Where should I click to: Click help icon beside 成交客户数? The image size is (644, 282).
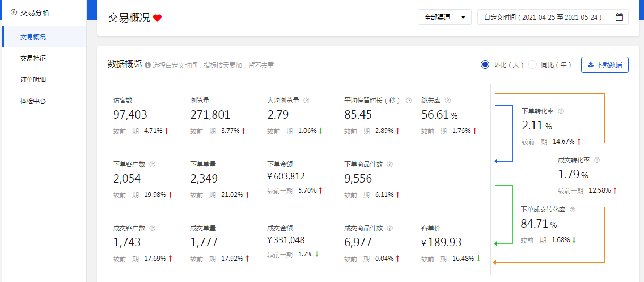[152, 228]
